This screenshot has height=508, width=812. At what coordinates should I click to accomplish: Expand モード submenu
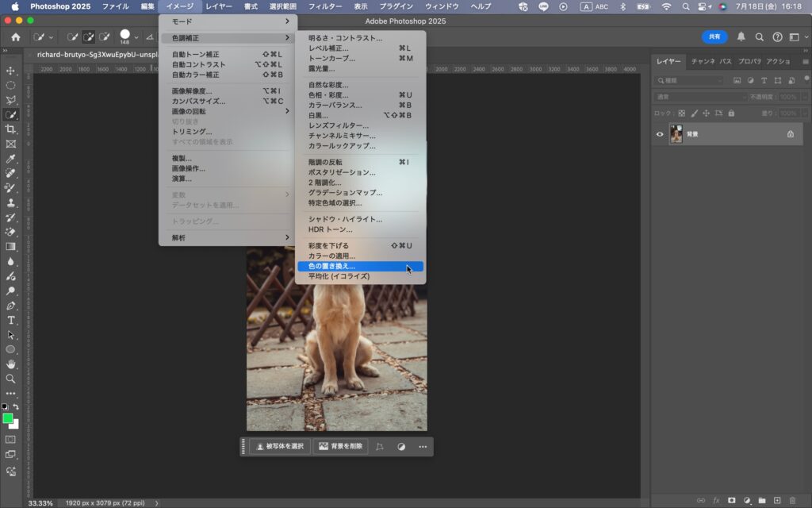(228, 21)
